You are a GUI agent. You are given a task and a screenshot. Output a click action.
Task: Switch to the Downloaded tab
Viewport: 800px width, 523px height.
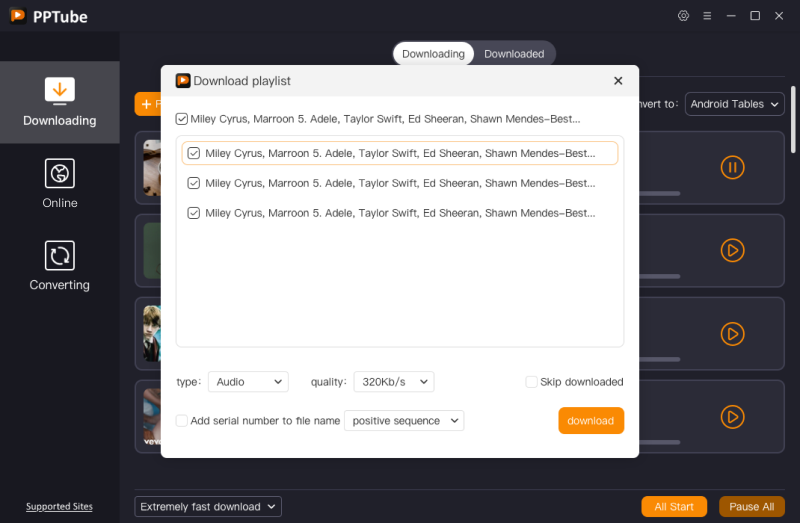(514, 54)
